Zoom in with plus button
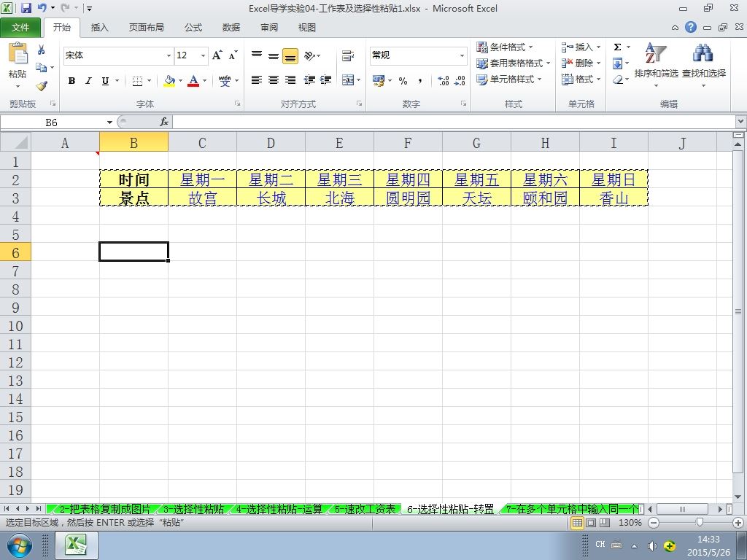The width and height of the screenshot is (747, 560). [x=738, y=523]
